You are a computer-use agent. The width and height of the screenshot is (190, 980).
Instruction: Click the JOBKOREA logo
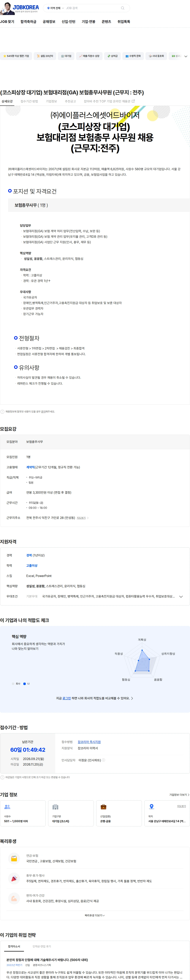coord(26,7)
